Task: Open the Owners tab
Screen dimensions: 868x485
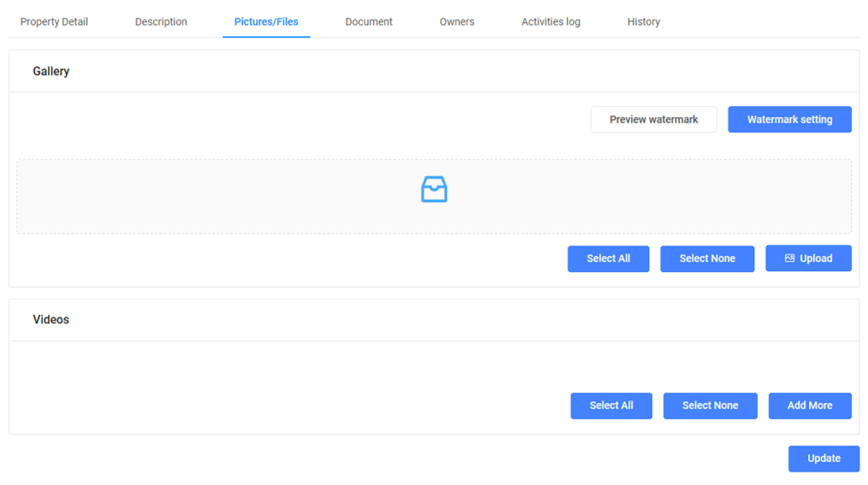Action: (x=456, y=21)
